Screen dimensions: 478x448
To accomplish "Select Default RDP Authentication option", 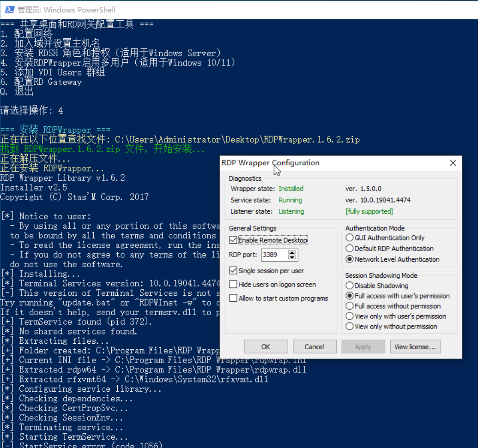I will click(350, 249).
